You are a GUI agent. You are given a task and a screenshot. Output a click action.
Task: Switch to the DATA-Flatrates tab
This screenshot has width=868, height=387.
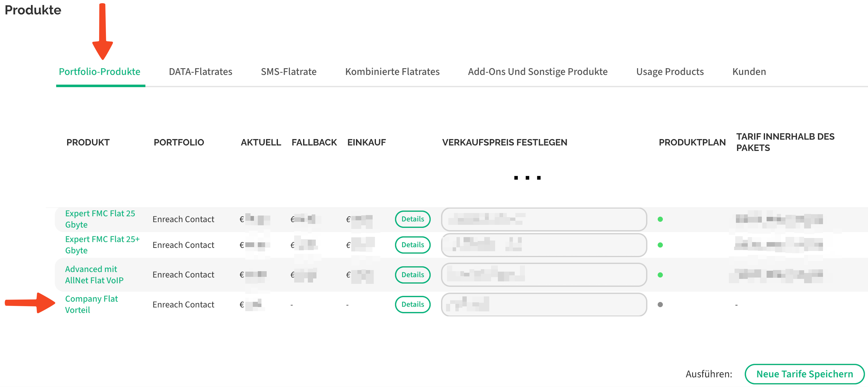[x=201, y=72]
